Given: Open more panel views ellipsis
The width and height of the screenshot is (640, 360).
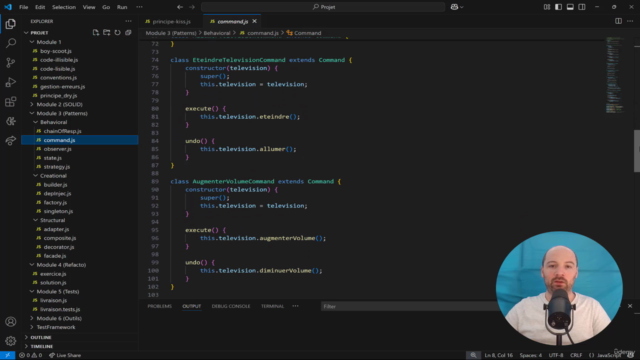Looking at the screenshot, I should pyautogui.click(x=296, y=306).
